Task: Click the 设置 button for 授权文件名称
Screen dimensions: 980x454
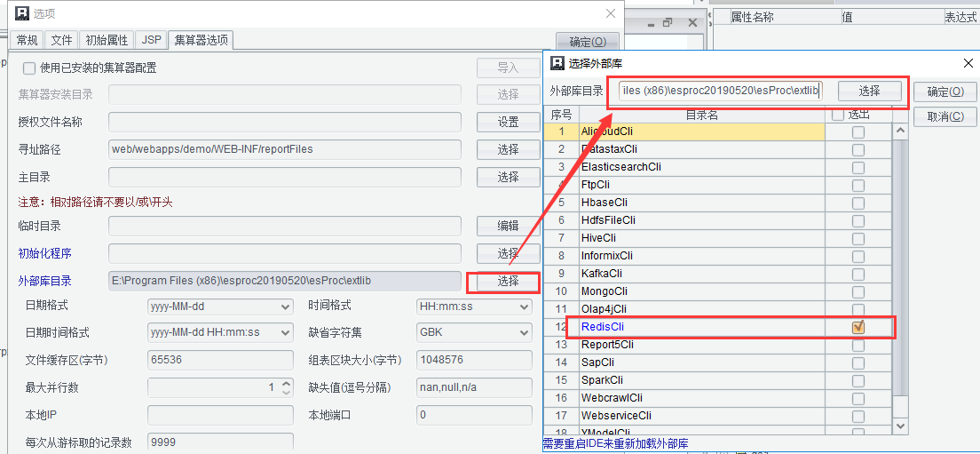Action: point(508,122)
